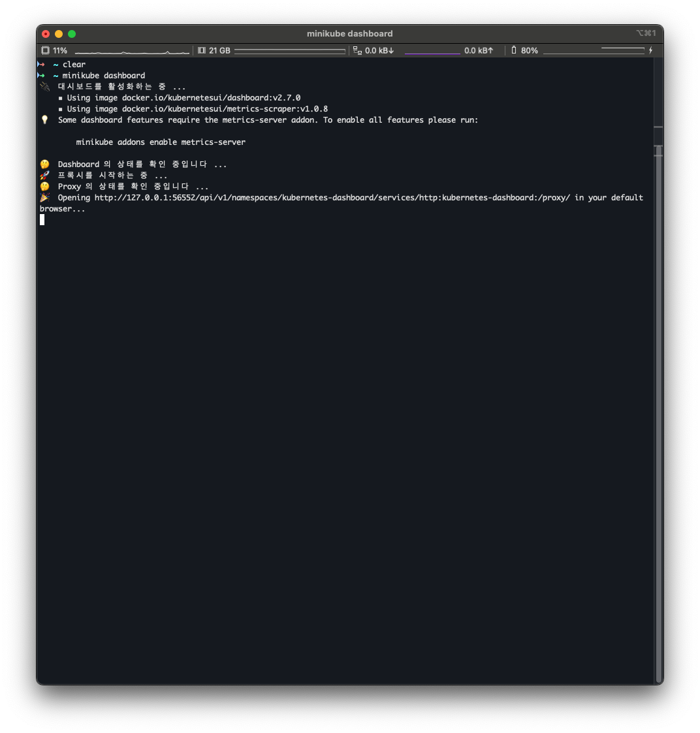The image size is (700, 733).
Task: Click the 'Proxy 의 상태를 확인 중입니다' line
Action: coord(133,187)
